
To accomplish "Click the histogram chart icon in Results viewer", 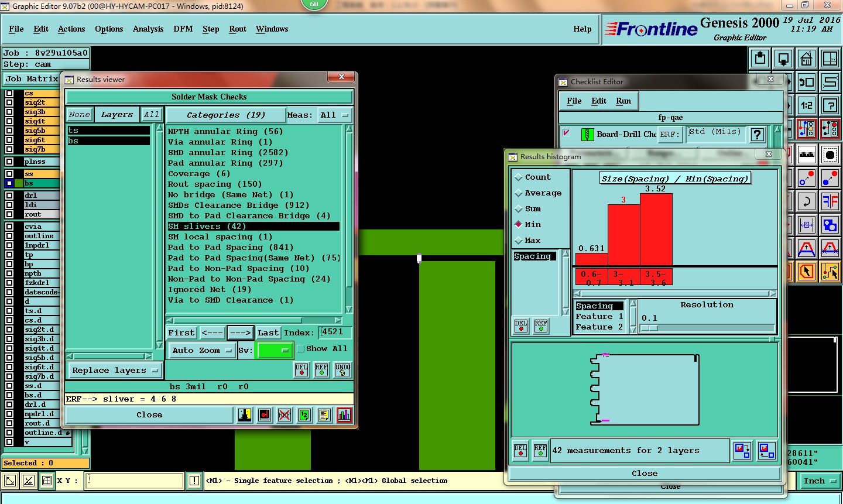I will 344,415.
